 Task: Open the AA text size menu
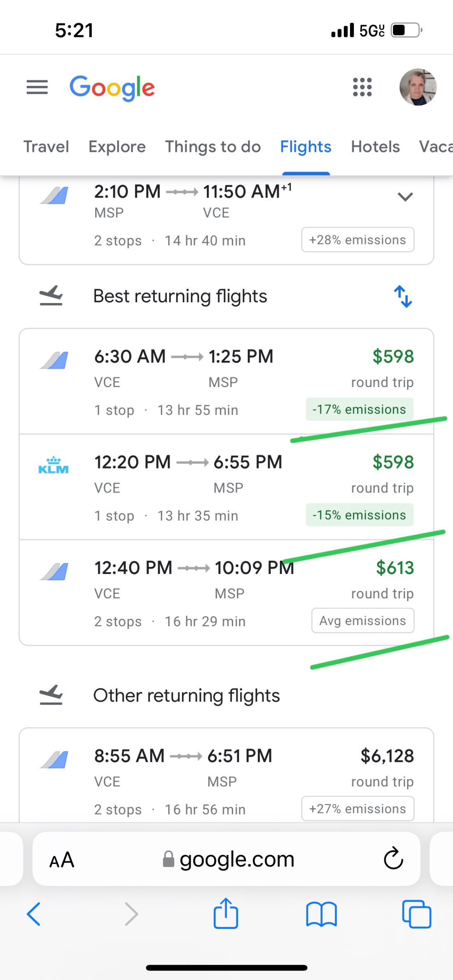62,860
